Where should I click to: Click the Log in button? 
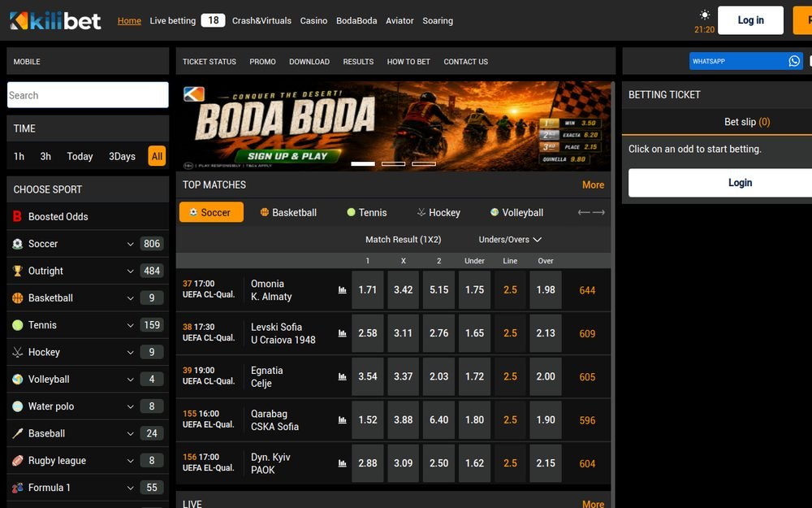pyautogui.click(x=750, y=20)
